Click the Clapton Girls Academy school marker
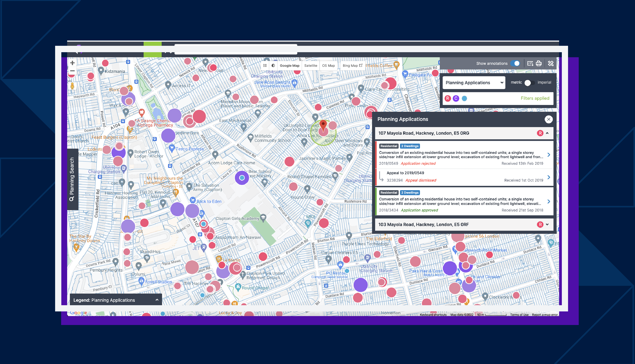Image resolution: width=635 pixels, height=364 pixels. (x=263, y=218)
